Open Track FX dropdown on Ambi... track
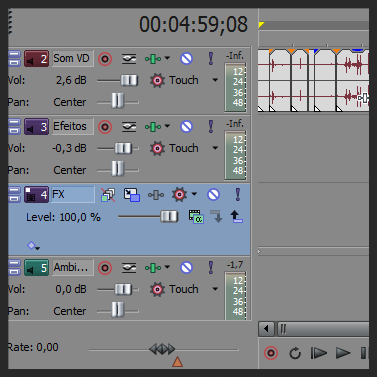Image resolution: width=377 pixels, height=377 pixels. click(167, 267)
